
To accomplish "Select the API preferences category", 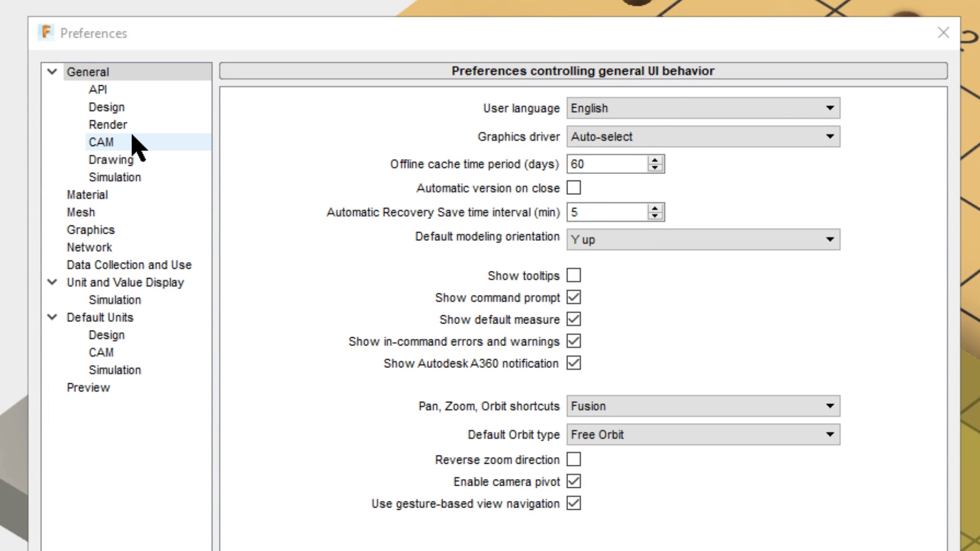I will 97,89.
